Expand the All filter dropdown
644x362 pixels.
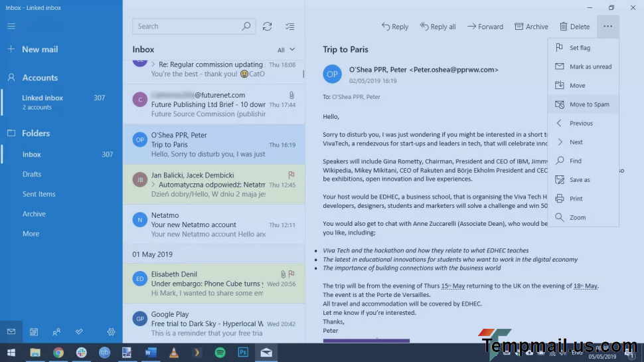286,50
